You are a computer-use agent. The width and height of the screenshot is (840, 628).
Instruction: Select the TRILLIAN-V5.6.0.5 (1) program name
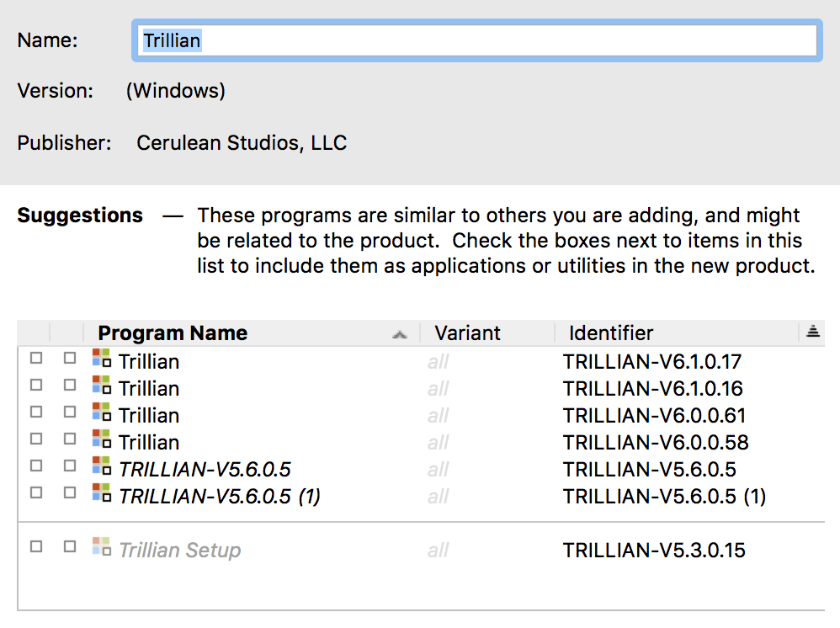point(220,497)
